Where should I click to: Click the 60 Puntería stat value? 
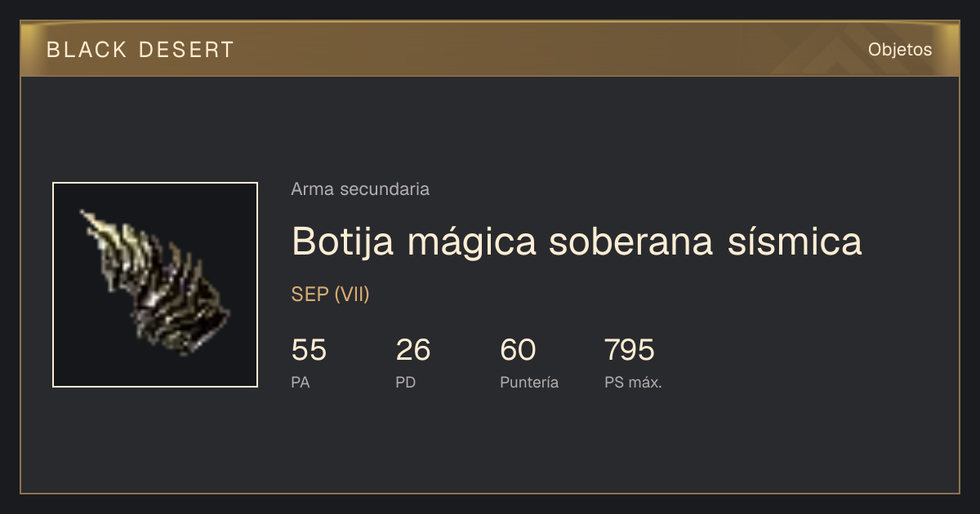(x=518, y=350)
